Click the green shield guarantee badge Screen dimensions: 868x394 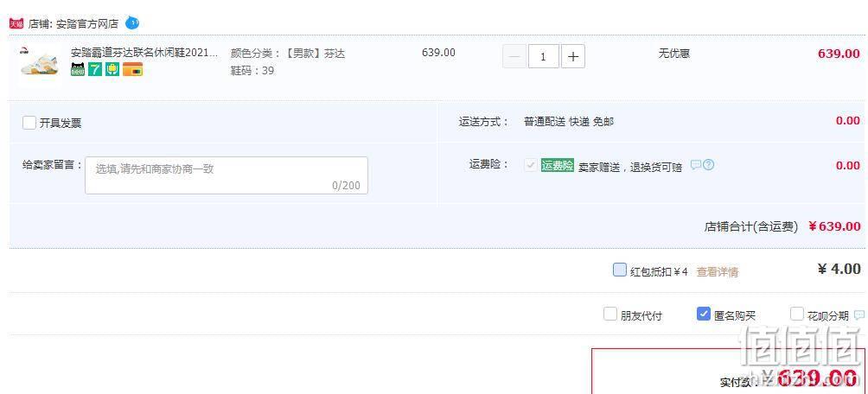click(112, 69)
